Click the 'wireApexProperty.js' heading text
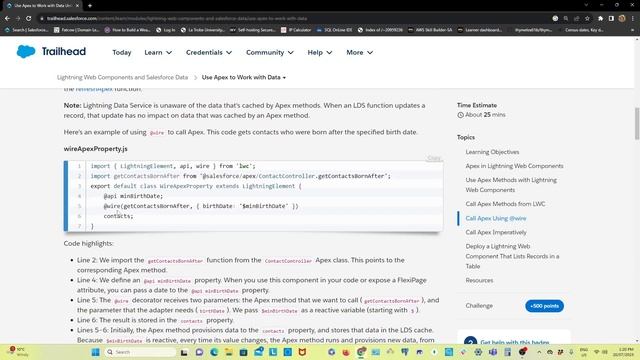Image resolution: width=640 pixels, height=360 pixels. 96,149
